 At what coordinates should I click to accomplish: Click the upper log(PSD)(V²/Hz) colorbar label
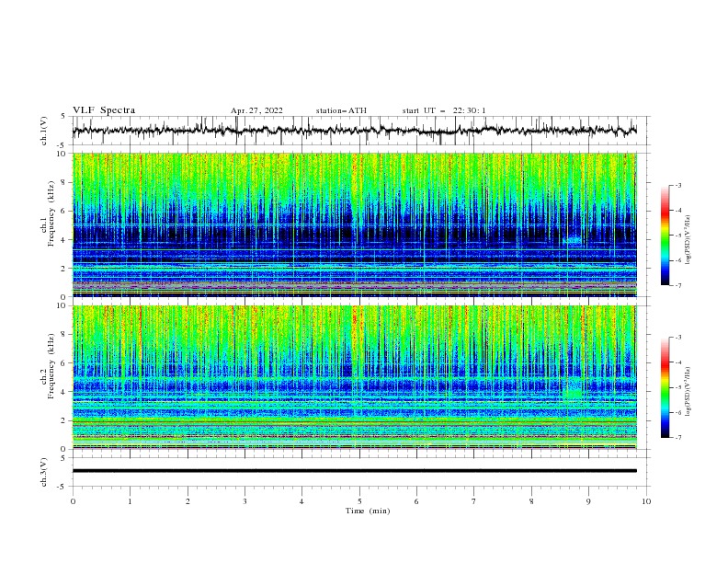[688, 241]
